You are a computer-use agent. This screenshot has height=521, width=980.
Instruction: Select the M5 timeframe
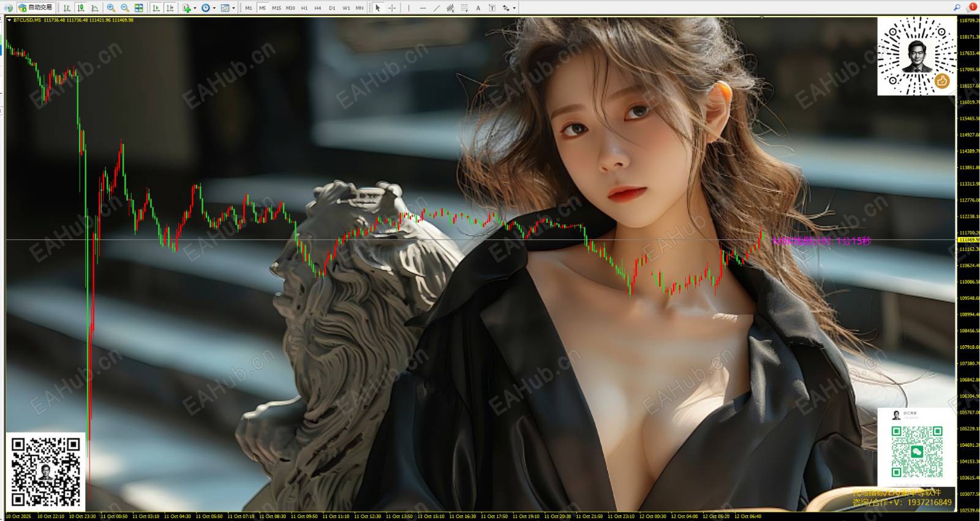click(x=262, y=8)
